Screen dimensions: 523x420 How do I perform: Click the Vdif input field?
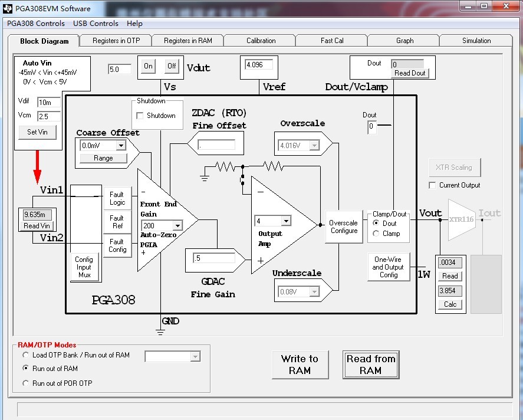[x=49, y=102]
